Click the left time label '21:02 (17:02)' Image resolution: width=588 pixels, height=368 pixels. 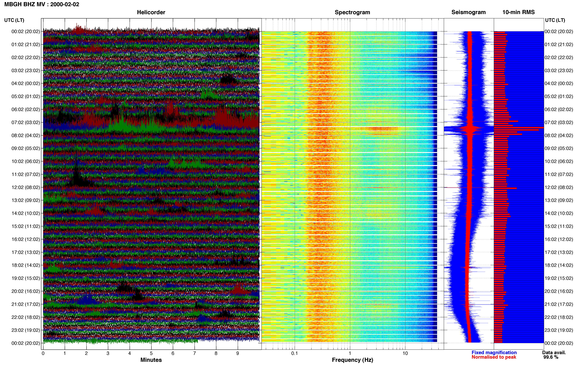tap(26, 304)
